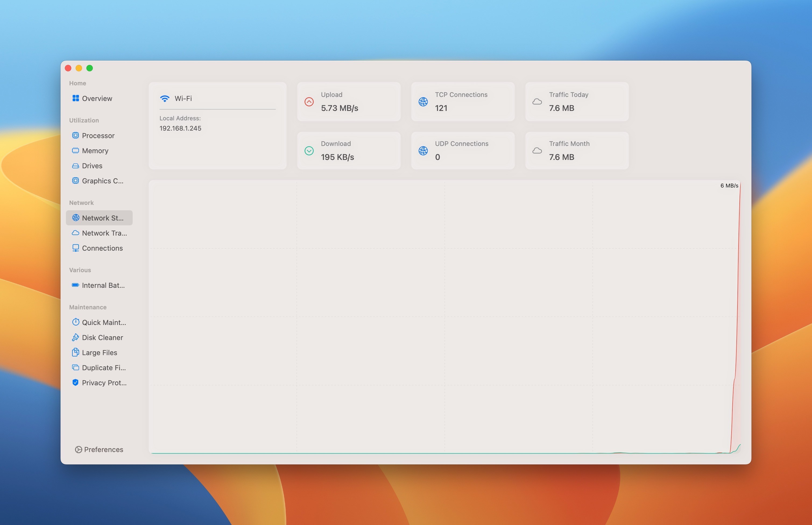812x525 pixels.
Task: Open Quick Maintenance from the sidebar
Action: (x=104, y=322)
